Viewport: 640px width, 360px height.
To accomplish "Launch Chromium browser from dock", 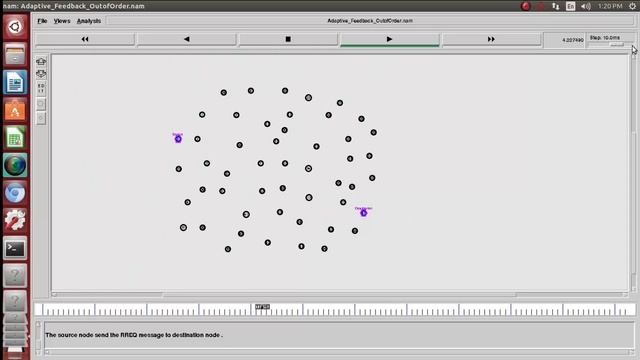I will pyautogui.click(x=15, y=193).
